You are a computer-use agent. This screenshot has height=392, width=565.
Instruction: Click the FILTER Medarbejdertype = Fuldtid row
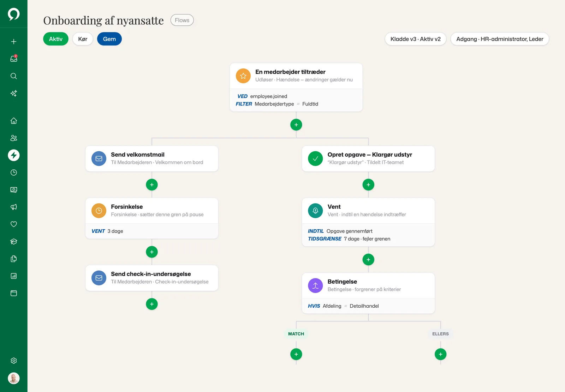click(277, 104)
